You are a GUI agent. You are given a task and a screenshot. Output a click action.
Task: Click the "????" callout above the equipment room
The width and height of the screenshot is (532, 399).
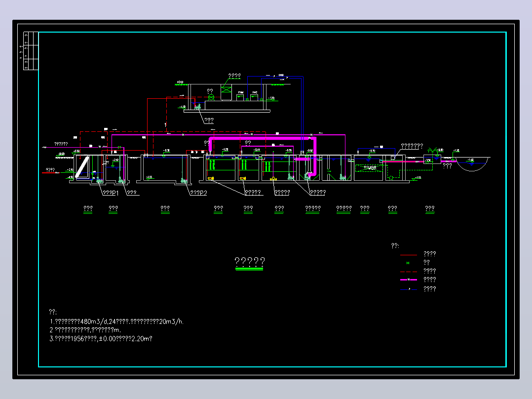pyautogui.click(x=234, y=76)
